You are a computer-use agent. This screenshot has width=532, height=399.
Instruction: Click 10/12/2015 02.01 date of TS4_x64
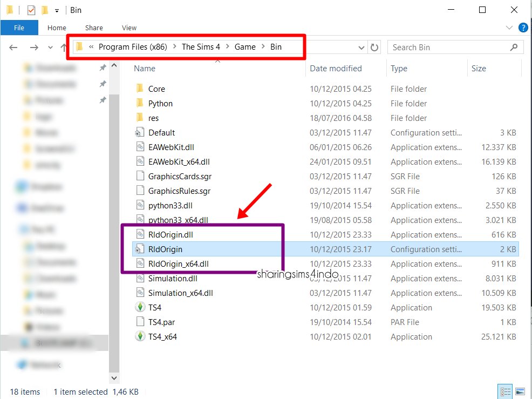(x=340, y=337)
